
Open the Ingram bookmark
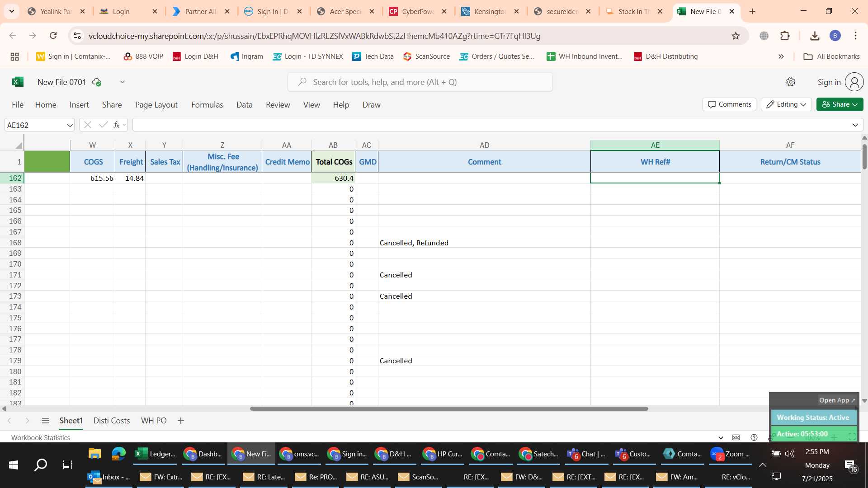click(246, 56)
